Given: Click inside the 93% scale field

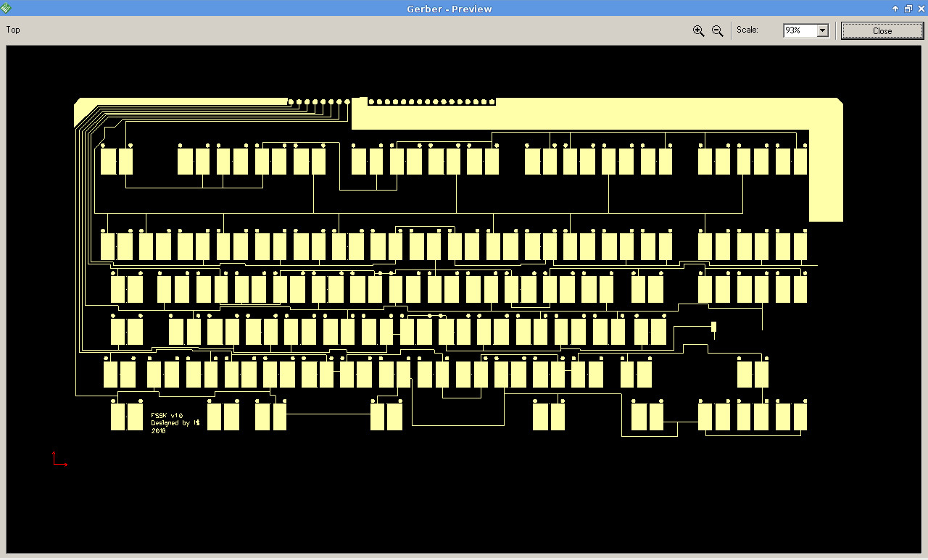Looking at the screenshot, I should (799, 30).
